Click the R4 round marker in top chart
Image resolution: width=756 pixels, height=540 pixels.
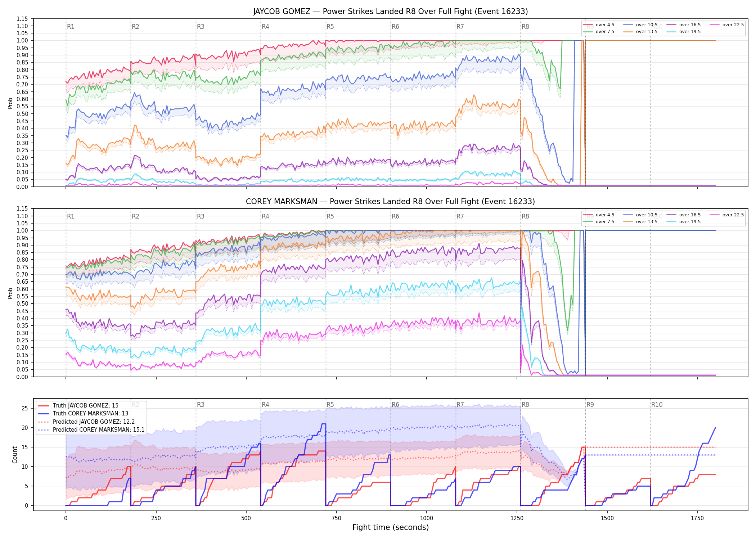coord(265,27)
